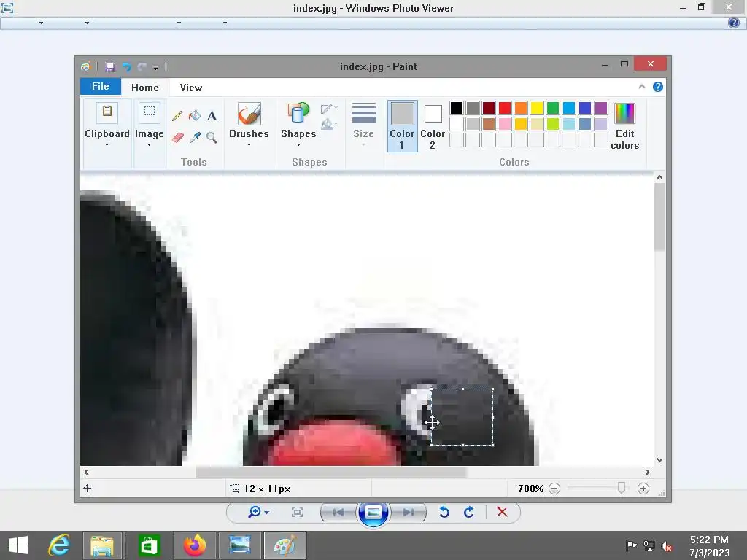Open Firefox from taskbar
747x560 pixels.
tap(194, 545)
